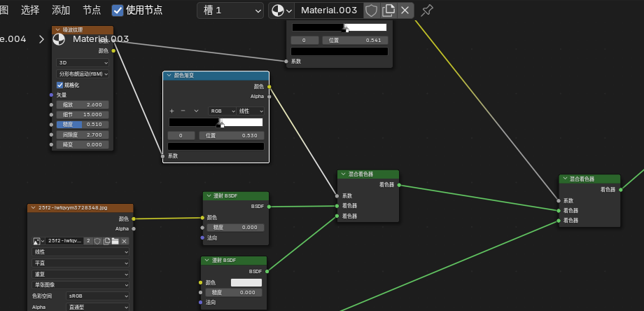The height and width of the screenshot is (311, 644).
Task: Toggle fake user shield on the image datablock
Action: [x=97, y=241]
